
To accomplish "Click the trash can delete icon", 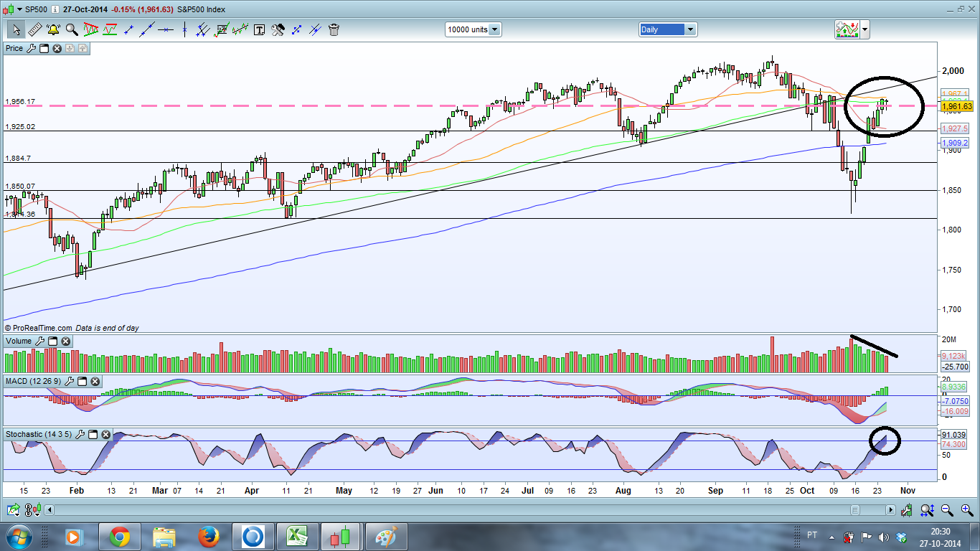I will (x=334, y=29).
